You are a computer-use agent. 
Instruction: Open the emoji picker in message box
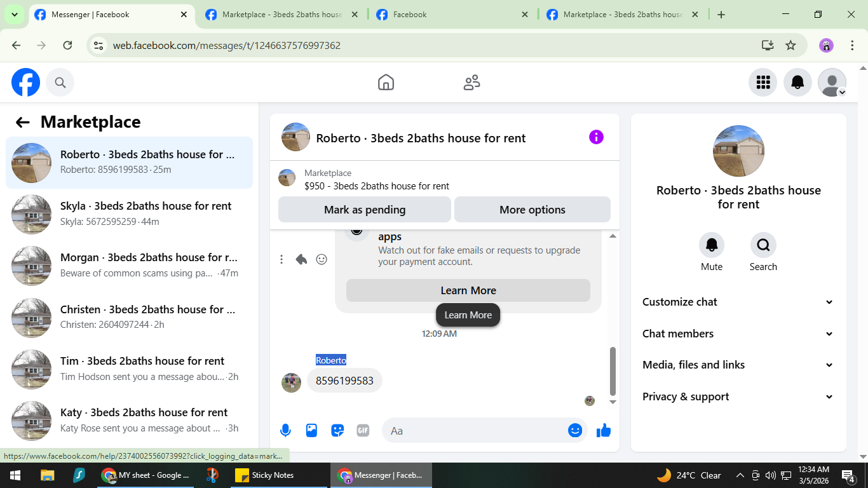pos(575,430)
